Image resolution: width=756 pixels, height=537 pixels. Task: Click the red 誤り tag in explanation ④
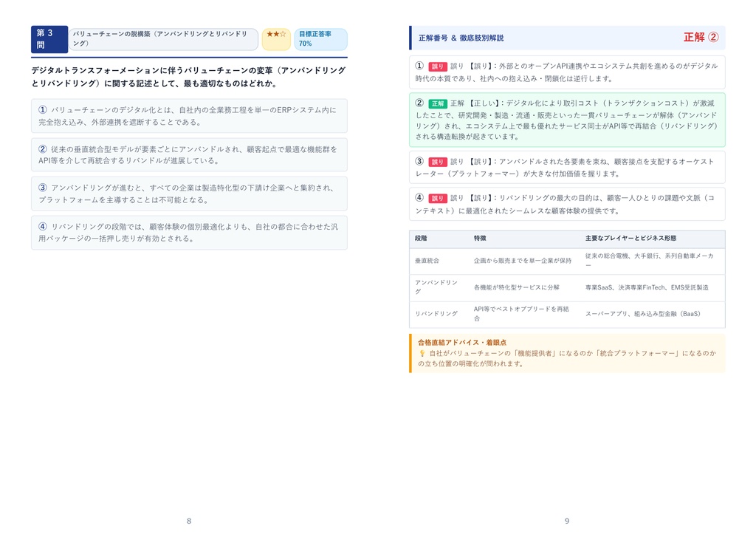coord(437,198)
